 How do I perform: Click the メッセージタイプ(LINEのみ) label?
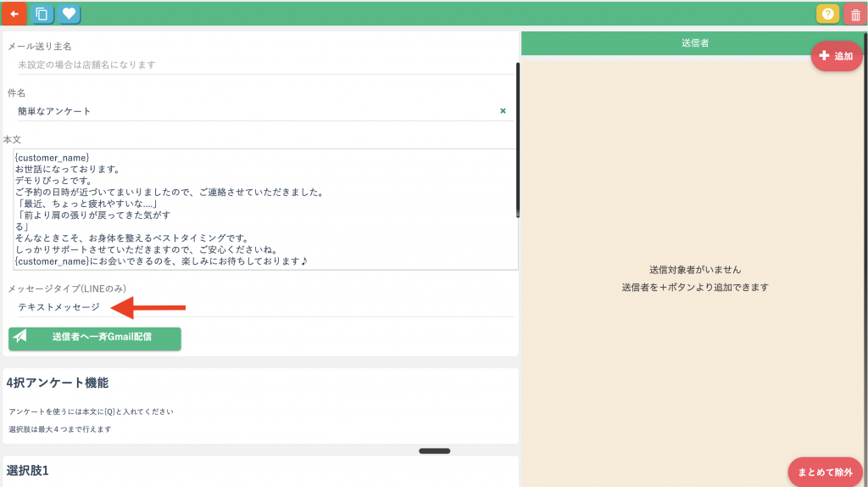pos(61,288)
